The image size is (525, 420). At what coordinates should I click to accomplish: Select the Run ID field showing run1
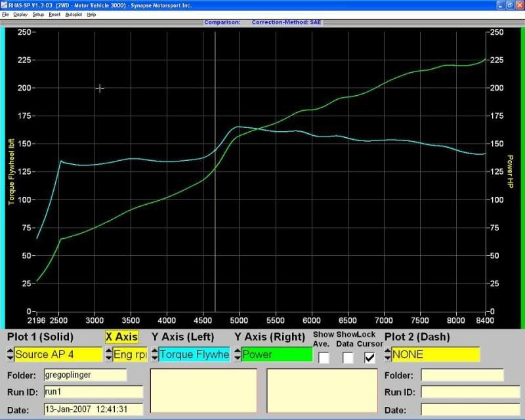point(93,392)
